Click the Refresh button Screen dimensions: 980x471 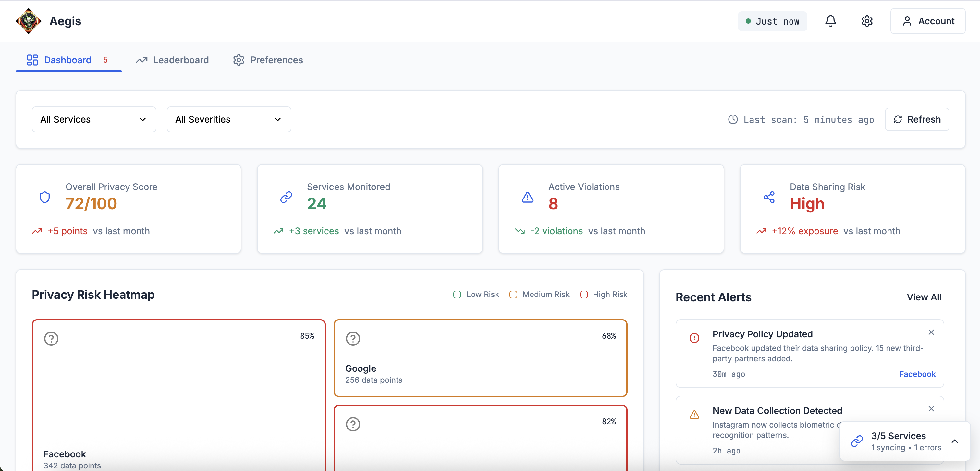(917, 119)
